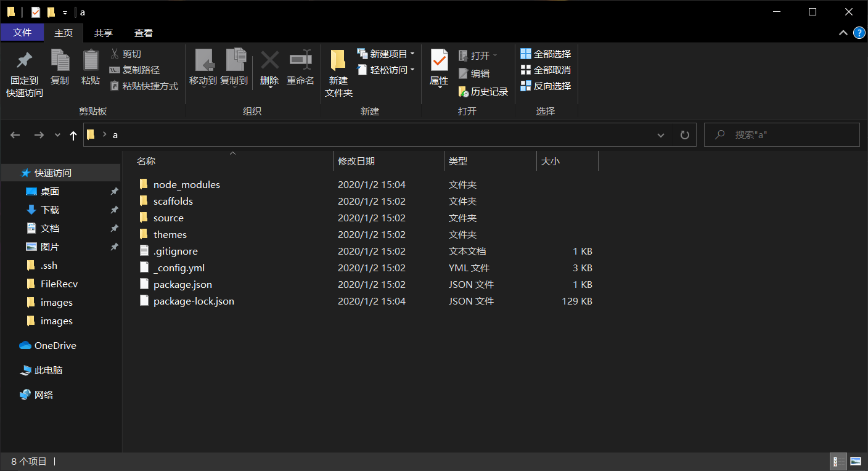868x471 pixels.
Task: Collapse the ribbon using the chevron
Action: [843, 33]
